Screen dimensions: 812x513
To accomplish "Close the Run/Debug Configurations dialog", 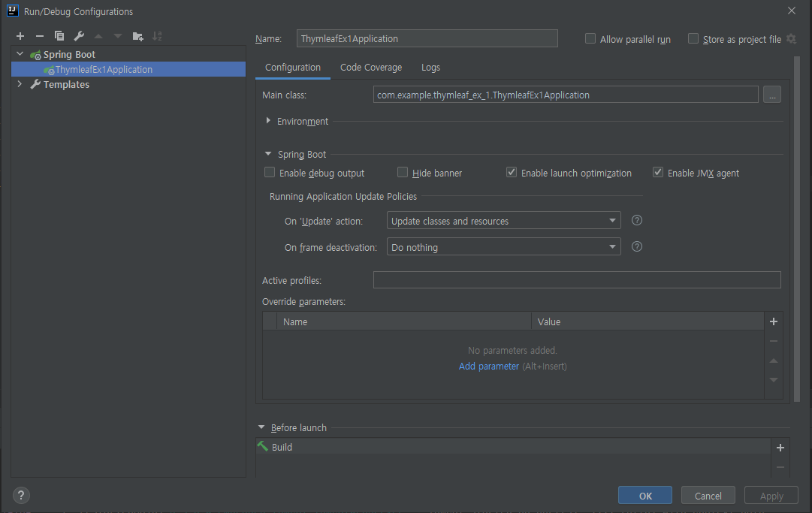I will pos(791,11).
